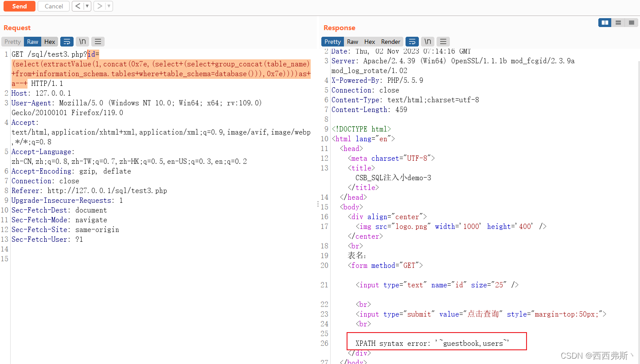The width and height of the screenshot is (640, 364).
Task: Click the 表名: text in response
Action: [x=357, y=256]
